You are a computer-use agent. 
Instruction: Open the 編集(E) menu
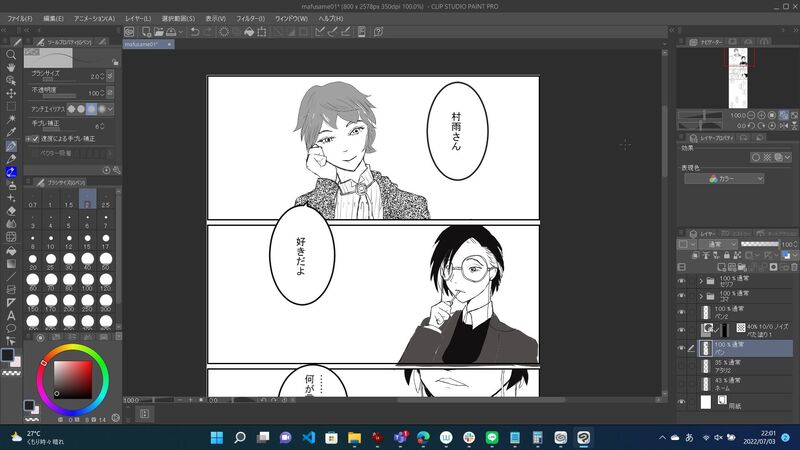(x=54, y=18)
